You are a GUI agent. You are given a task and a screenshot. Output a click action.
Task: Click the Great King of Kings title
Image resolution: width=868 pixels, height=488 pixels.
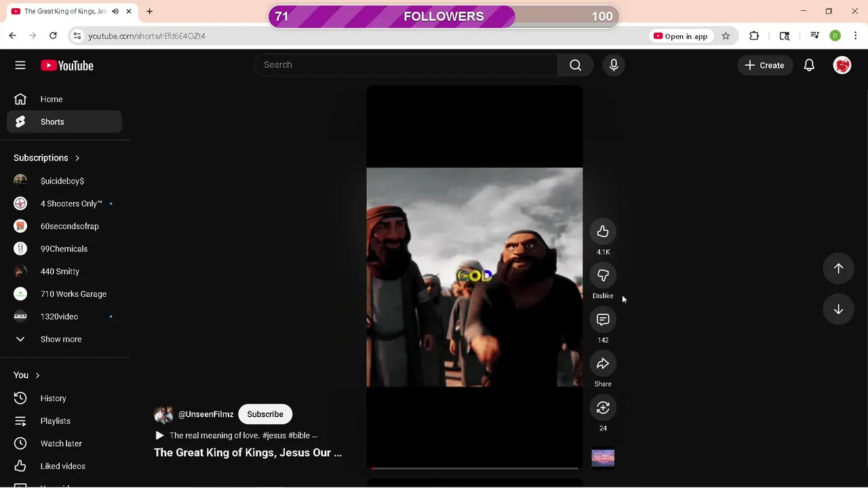pyautogui.click(x=248, y=453)
